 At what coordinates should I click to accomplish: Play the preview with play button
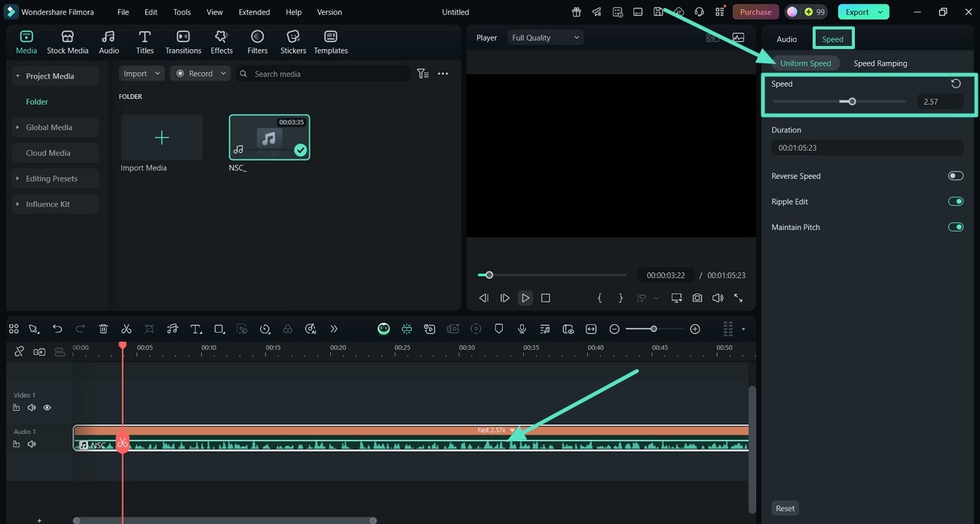[525, 298]
